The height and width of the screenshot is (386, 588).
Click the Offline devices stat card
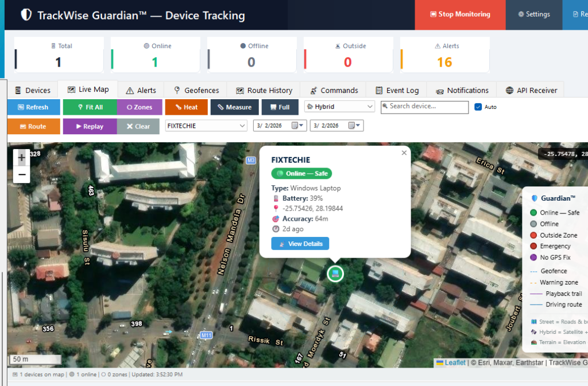coord(252,54)
